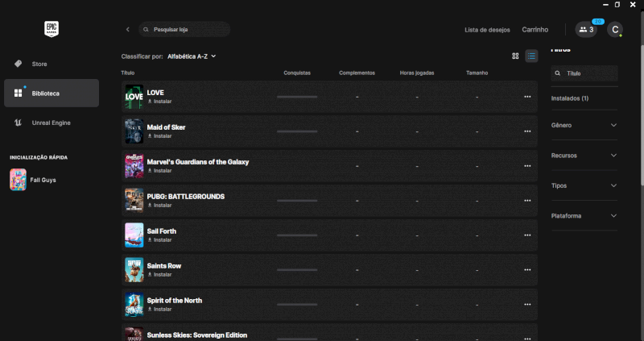
Task: Select the Sunless Skies: Sovereign Edition title
Action: [197, 335]
